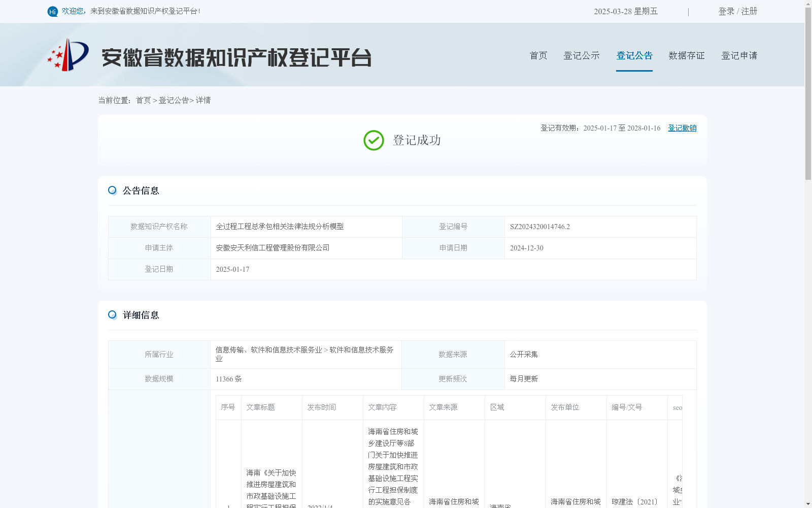Click 登记公告 in the breadcrumb
812x508 pixels.
tap(174, 100)
